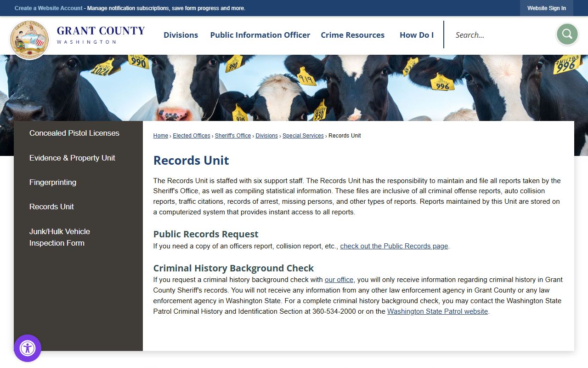Click the Grant County seal logo

pos(29,40)
